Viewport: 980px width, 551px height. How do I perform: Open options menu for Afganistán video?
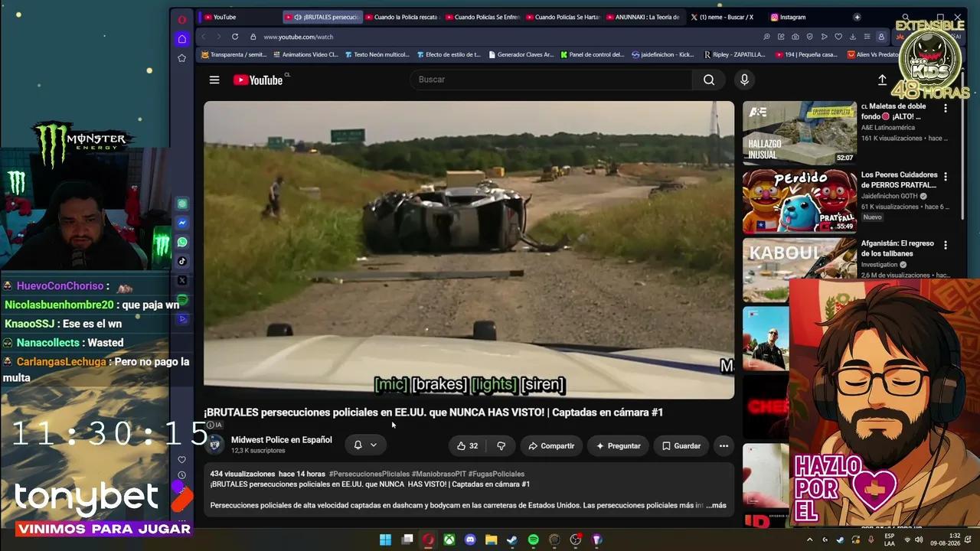(946, 245)
